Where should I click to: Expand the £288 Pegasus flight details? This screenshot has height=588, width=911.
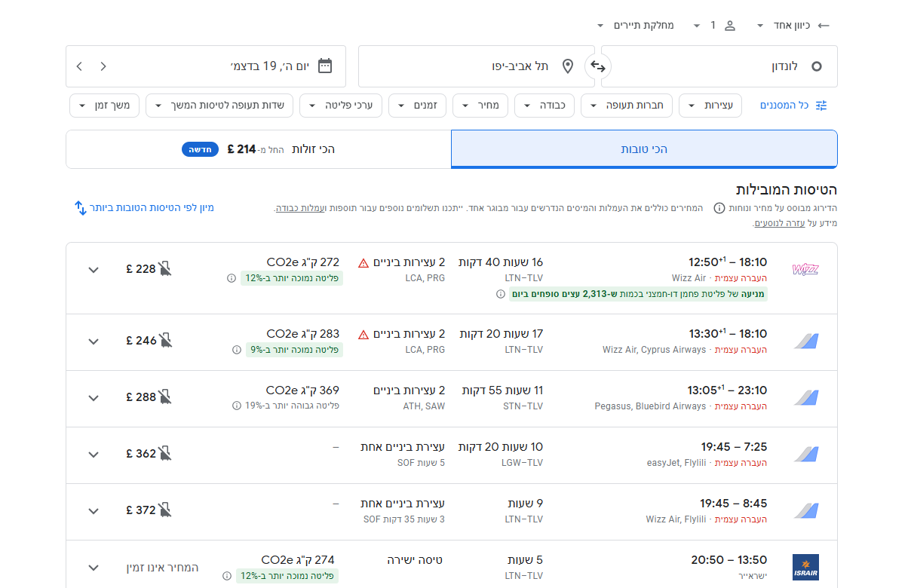pyautogui.click(x=94, y=398)
